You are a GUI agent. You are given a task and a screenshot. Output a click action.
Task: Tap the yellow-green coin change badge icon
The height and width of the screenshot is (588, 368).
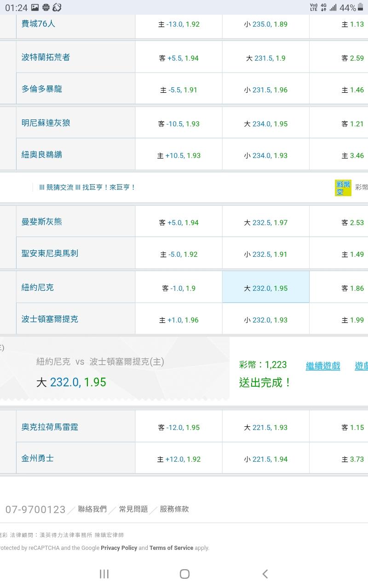(343, 187)
